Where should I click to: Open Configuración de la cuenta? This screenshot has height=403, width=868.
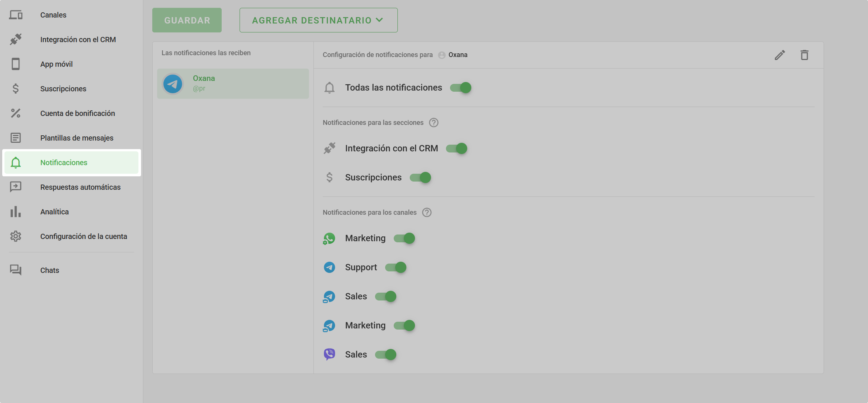(x=72, y=236)
